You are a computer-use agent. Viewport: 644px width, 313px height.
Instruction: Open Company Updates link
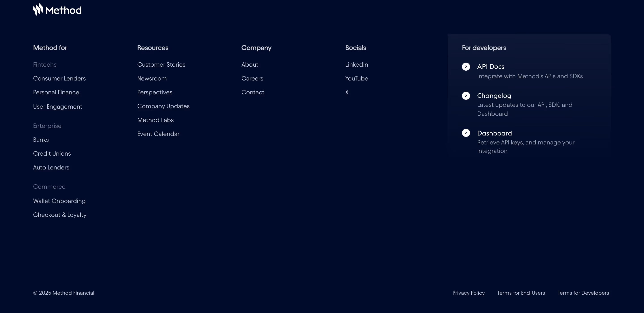[163, 106]
